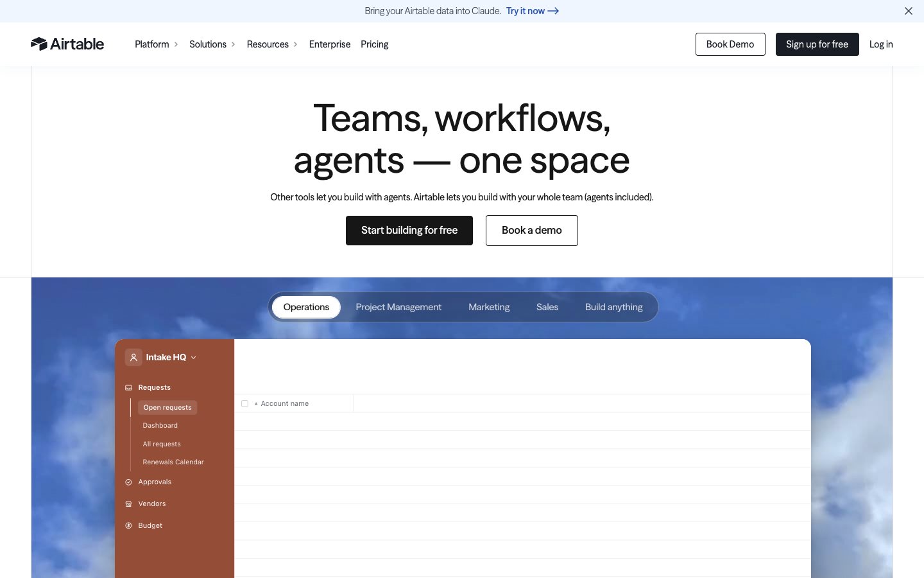924x578 pixels.
Task: Switch to the Project Management tab
Action: coord(398,307)
